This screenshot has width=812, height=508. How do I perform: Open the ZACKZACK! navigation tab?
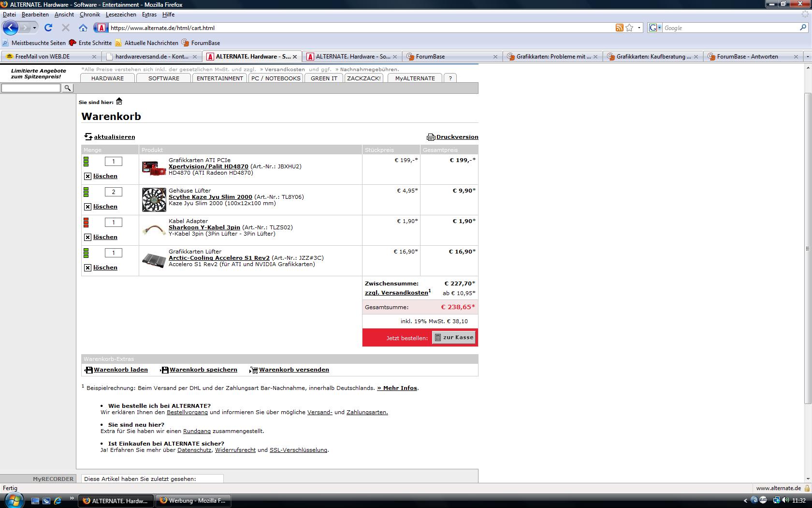point(363,78)
